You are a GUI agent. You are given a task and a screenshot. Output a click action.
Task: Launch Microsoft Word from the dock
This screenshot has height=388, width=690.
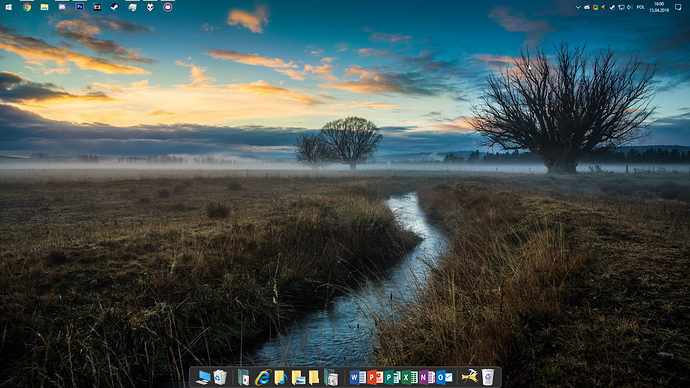click(x=357, y=377)
